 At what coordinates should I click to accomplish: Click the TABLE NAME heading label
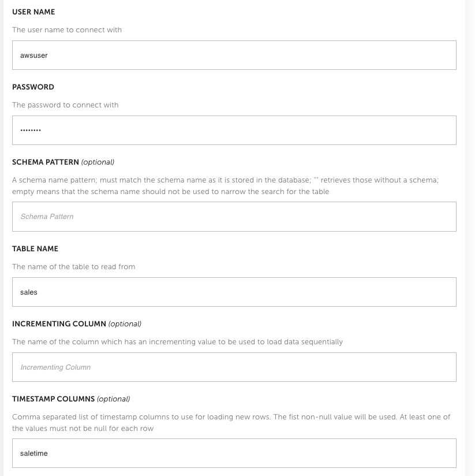(x=35, y=248)
